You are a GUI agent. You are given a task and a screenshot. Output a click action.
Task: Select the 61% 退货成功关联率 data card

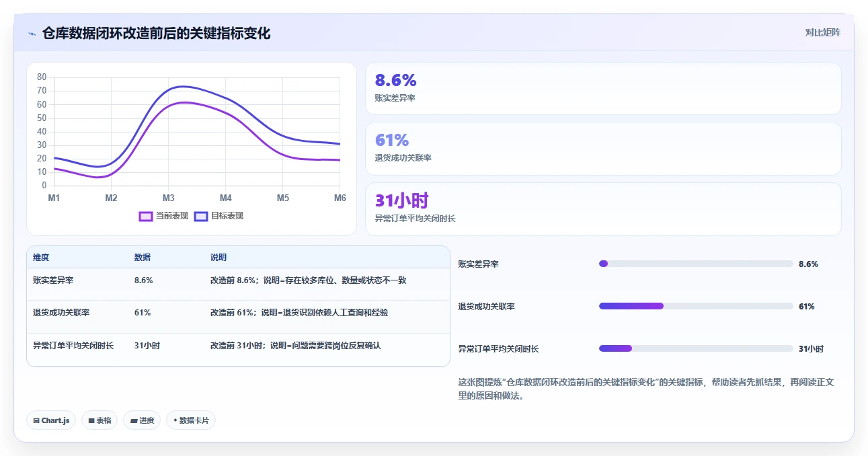point(603,149)
